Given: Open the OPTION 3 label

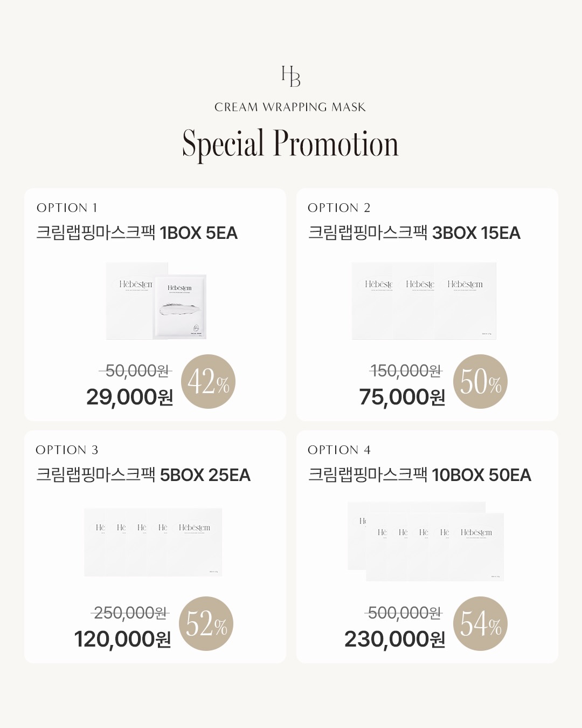Looking at the screenshot, I should coord(67,450).
